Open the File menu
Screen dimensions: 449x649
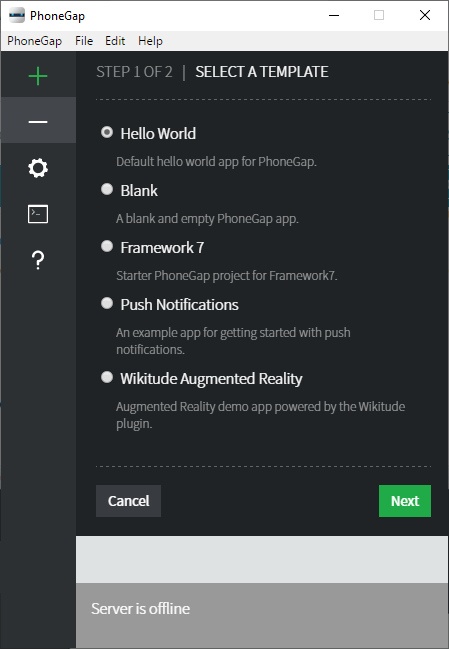(x=84, y=41)
